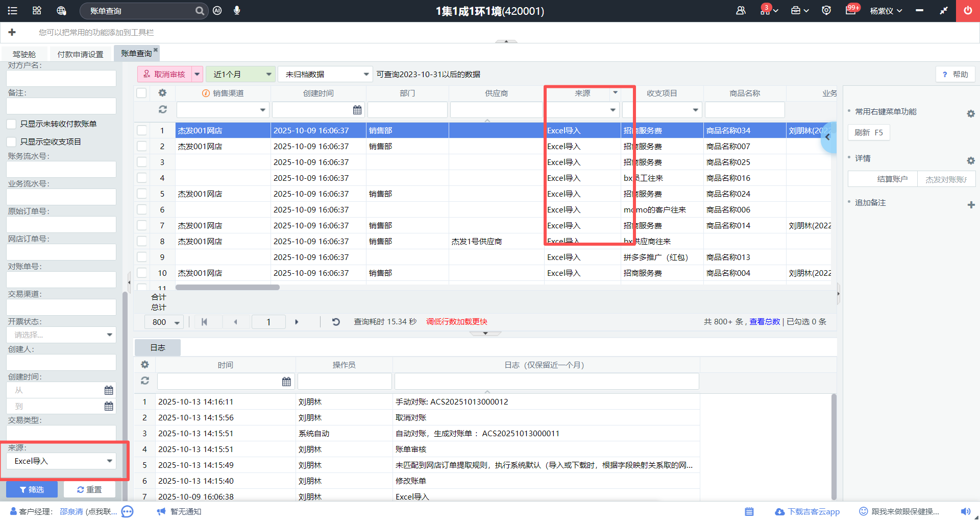The width and height of the screenshot is (980, 521).
Task: Switch to 驾驶舱 tab
Action: 24,54
